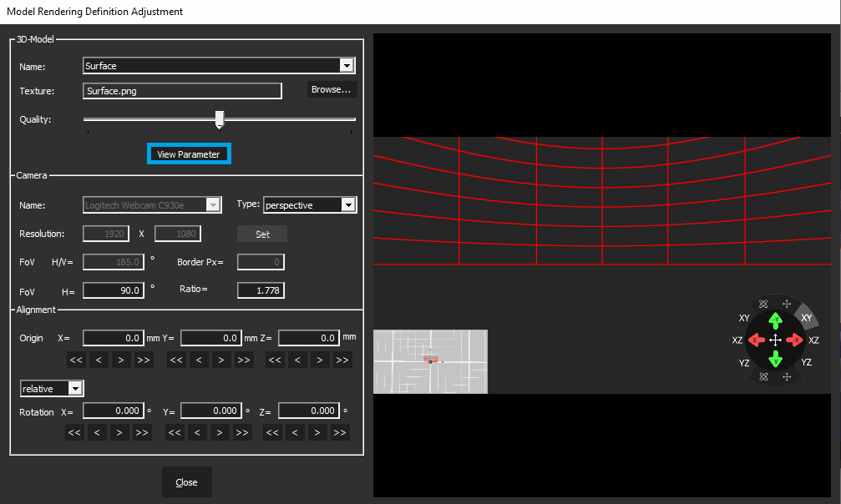This screenshot has width=841, height=504.
Task: Expand the relative rotation mode dropdown
Action: [75, 389]
